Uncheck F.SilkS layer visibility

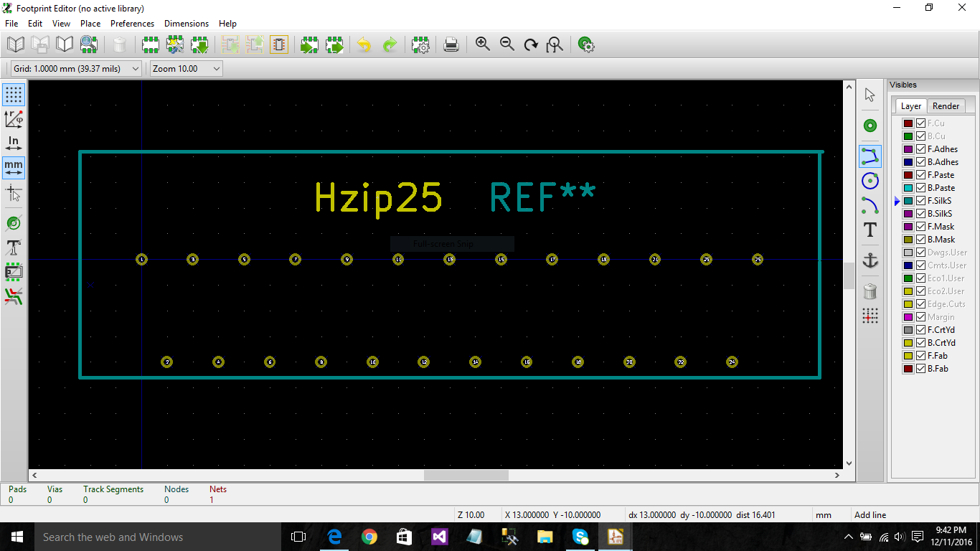click(x=921, y=201)
